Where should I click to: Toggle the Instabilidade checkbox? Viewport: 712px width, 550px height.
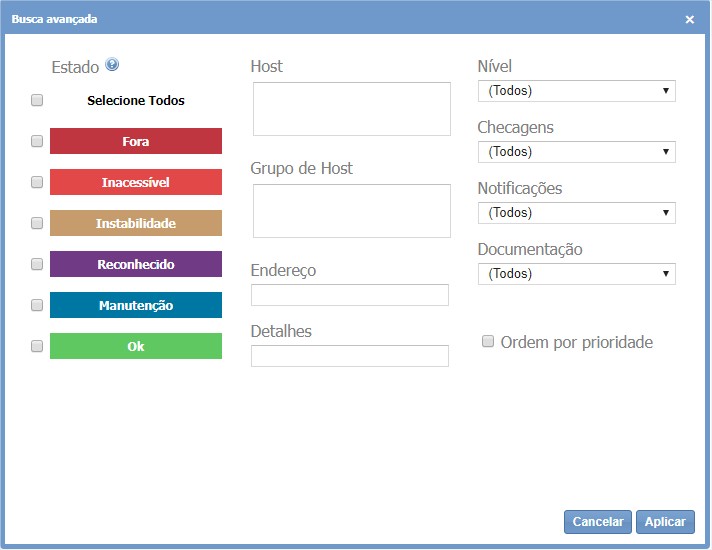point(37,223)
